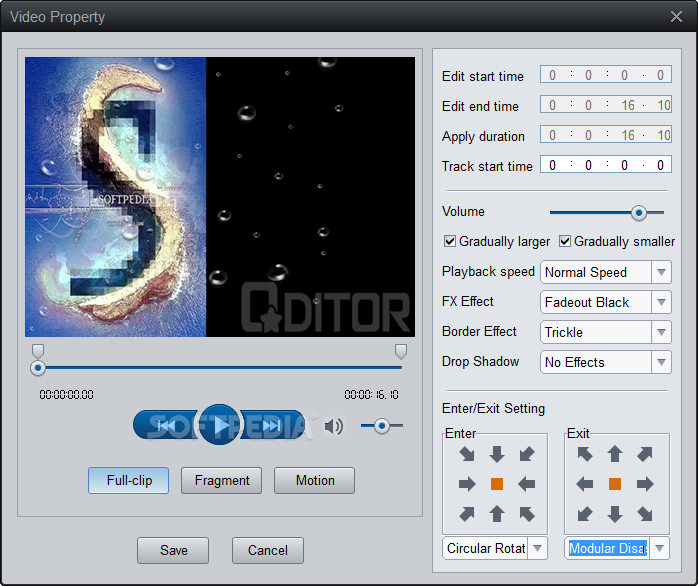Toggle the Gradually smaller checkbox
This screenshot has width=698, height=586.
click(565, 241)
